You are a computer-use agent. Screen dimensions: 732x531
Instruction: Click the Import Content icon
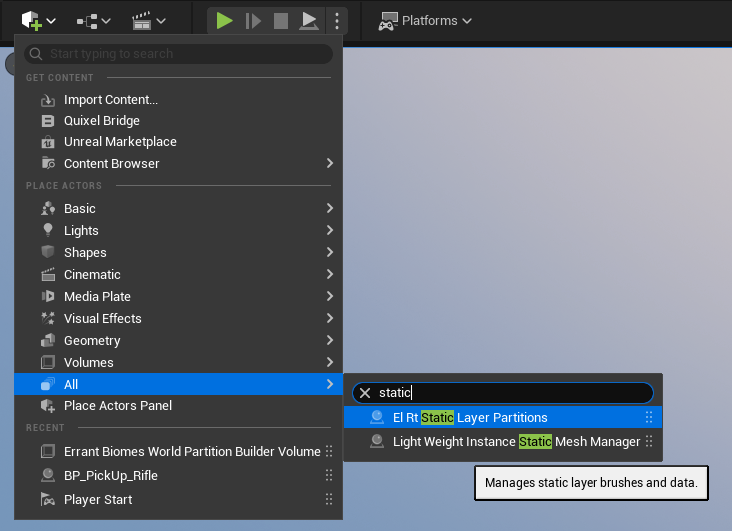[48, 100]
